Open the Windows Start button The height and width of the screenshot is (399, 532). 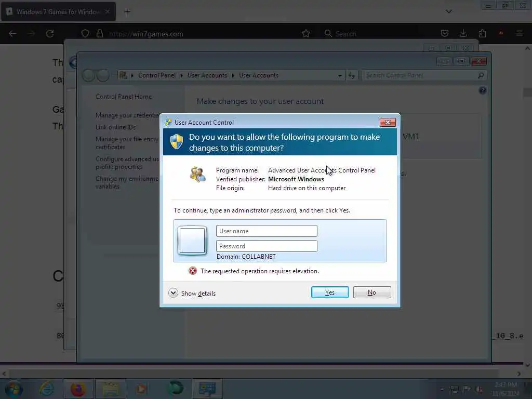(14, 389)
